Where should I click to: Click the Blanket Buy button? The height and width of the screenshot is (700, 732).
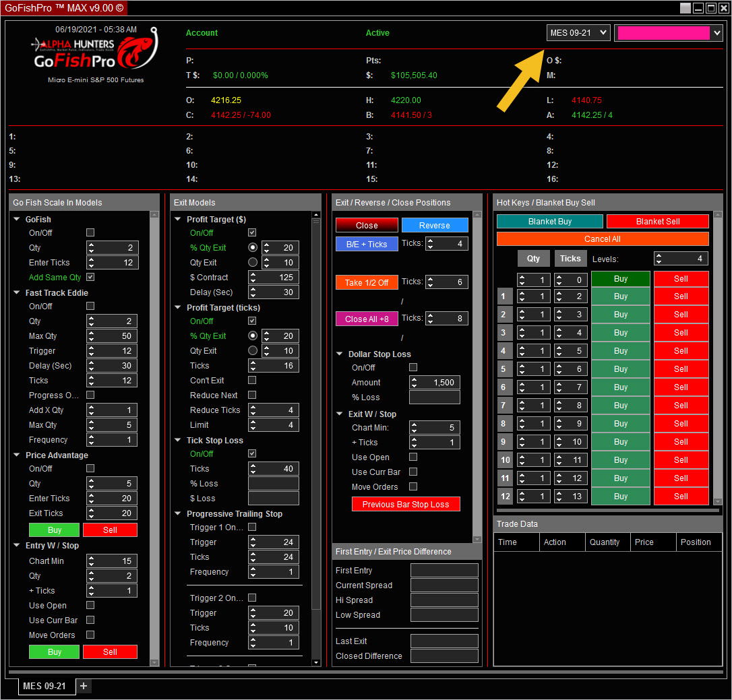[550, 221]
